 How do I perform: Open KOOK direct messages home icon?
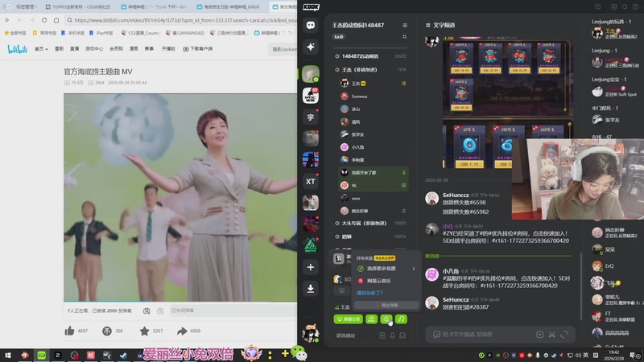click(x=311, y=25)
